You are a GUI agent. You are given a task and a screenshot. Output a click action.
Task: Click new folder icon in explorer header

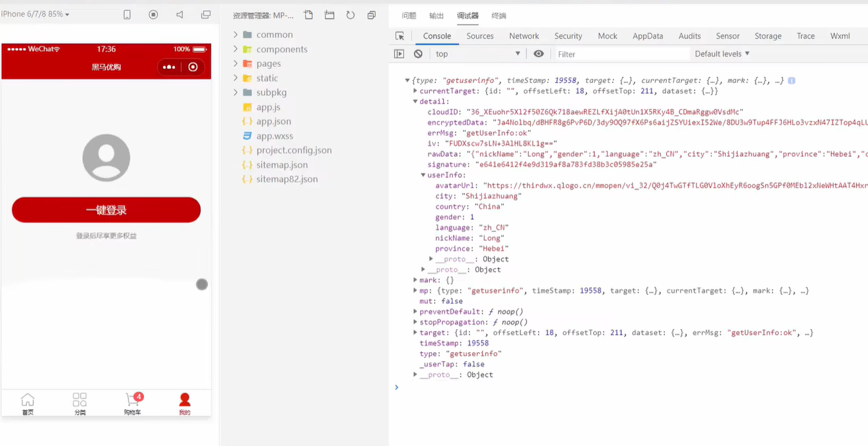point(330,15)
